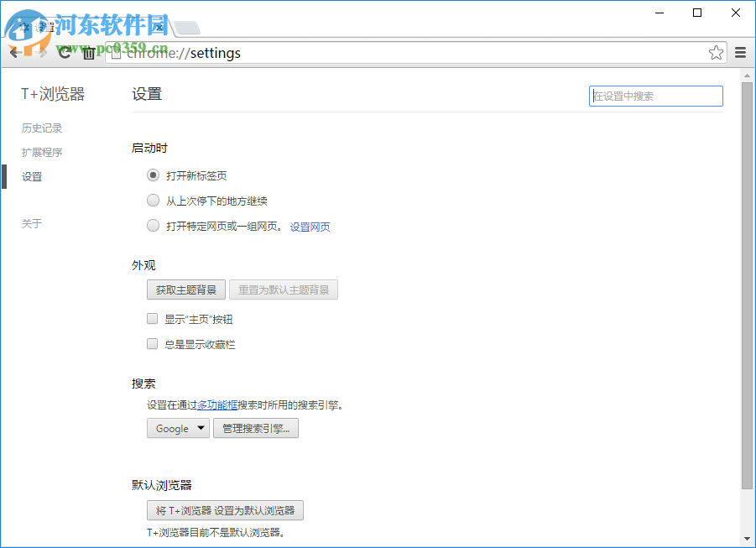This screenshot has height=548, width=756.
Task: Click the back navigation arrow
Action: (14, 52)
